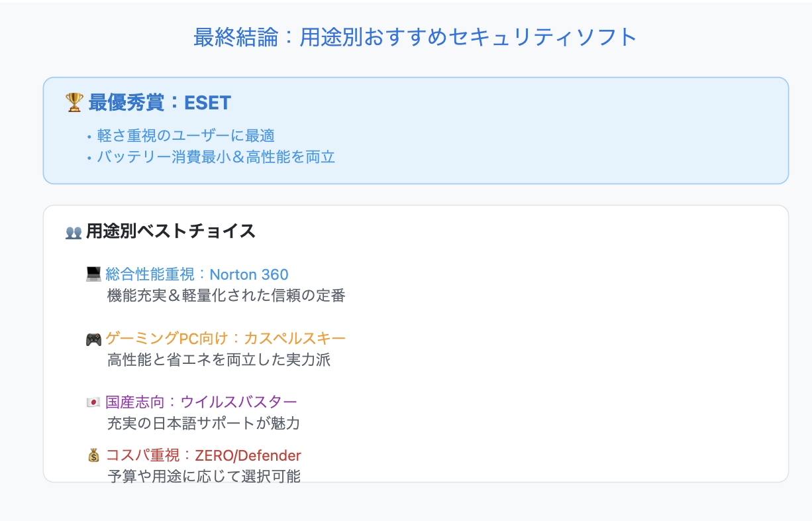
Task: Click the people icon next to 用途別ベストチョイス
Action: point(74,232)
